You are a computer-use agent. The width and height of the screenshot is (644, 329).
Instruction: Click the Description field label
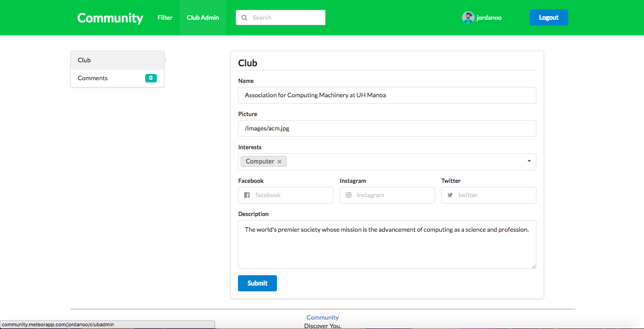click(x=253, y=214)
